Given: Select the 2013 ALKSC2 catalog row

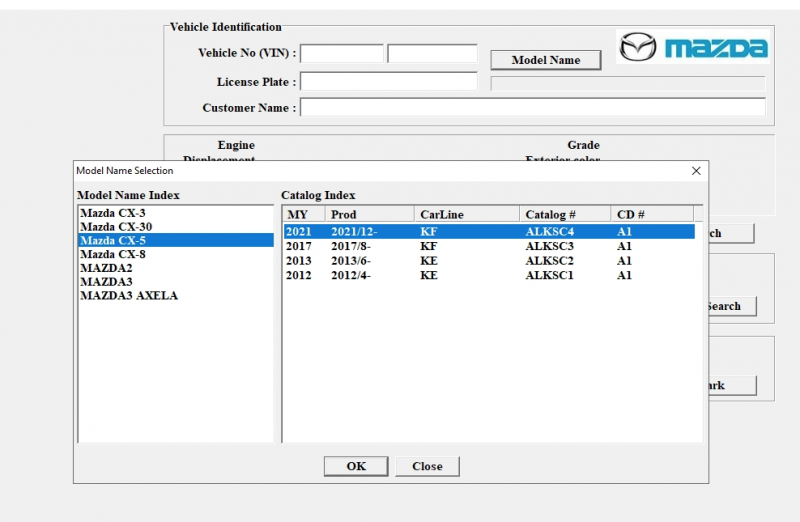Looking at the screenshot, I should coord(489,261).
